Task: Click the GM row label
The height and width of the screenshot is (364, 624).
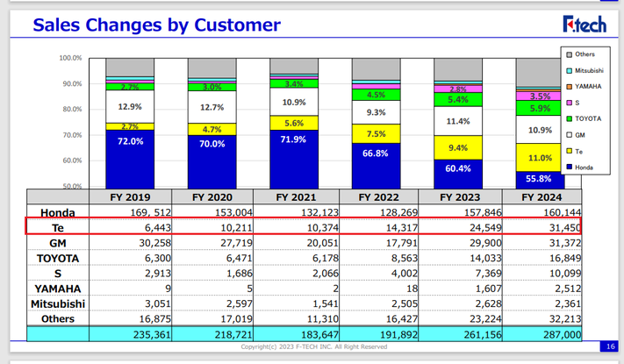Action: (58, 243)
